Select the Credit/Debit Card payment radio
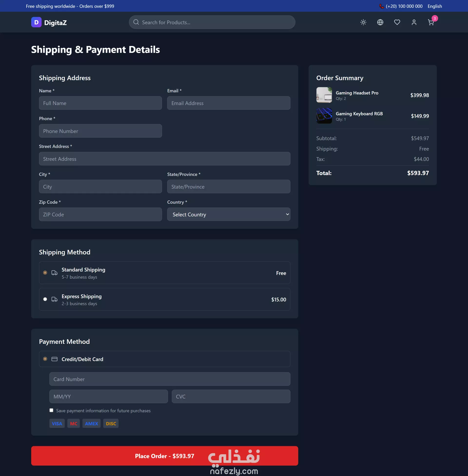The height and width of the screenshot is (476, 468). click(45, 359)
